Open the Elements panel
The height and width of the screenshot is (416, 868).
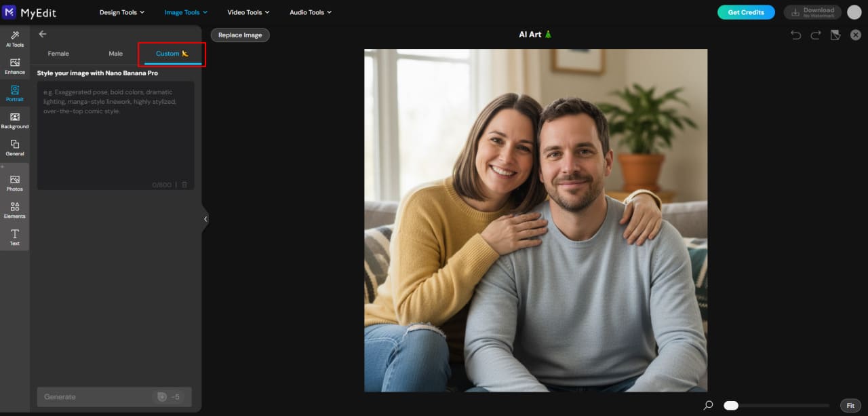tap(14, 210)
